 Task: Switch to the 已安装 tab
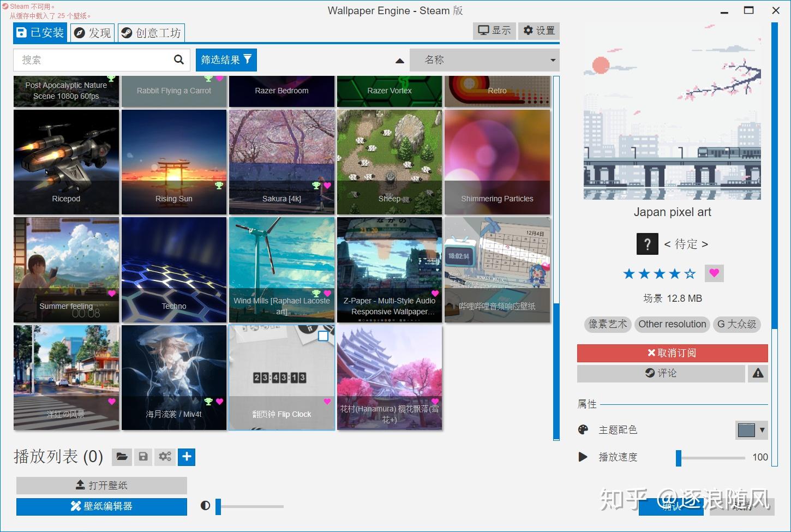40,33
